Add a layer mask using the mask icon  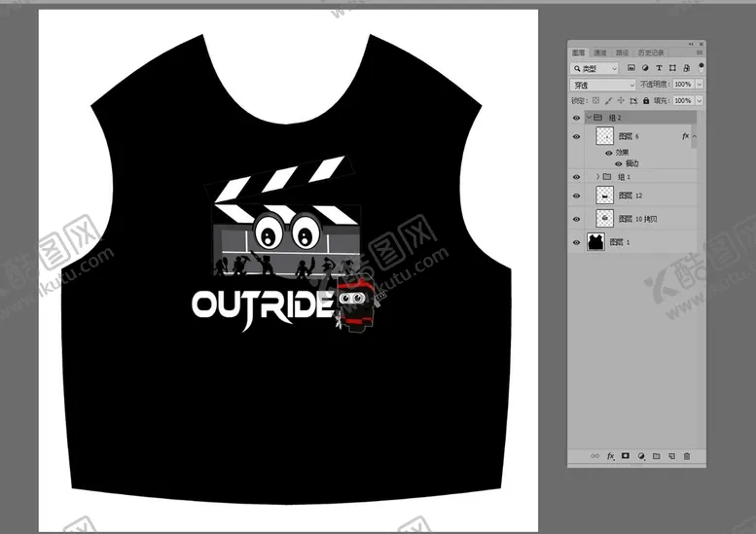pyautogui.click(x=626, y=455)
